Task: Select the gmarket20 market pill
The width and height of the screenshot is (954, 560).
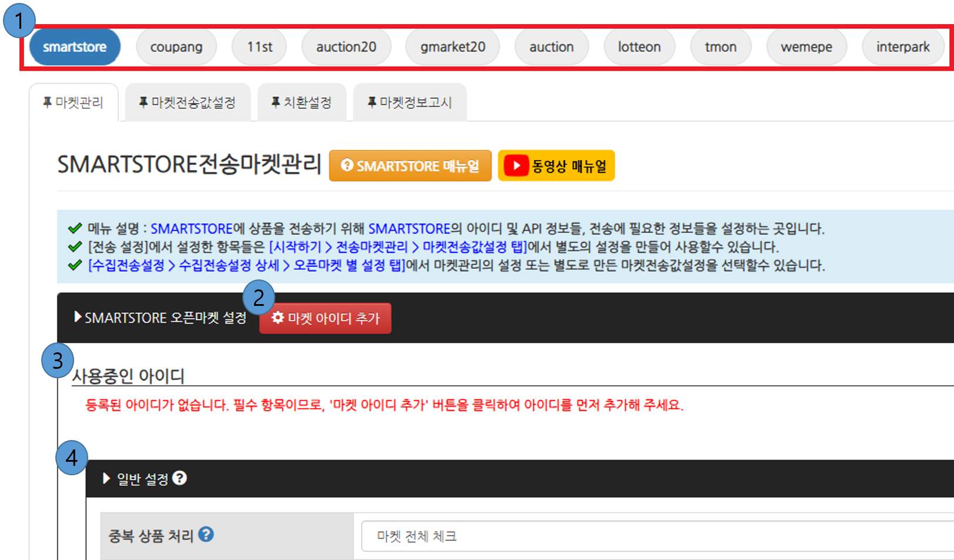Action: (x=452, y=47)
